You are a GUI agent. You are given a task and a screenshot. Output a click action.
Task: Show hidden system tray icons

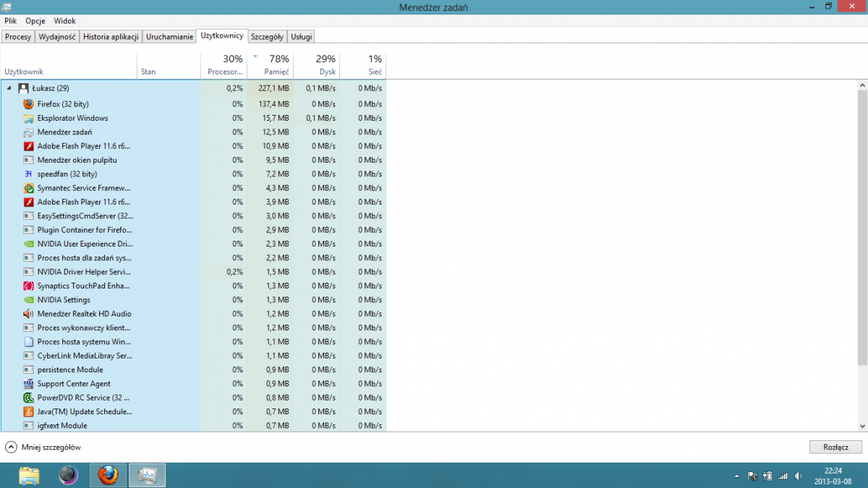737,476
